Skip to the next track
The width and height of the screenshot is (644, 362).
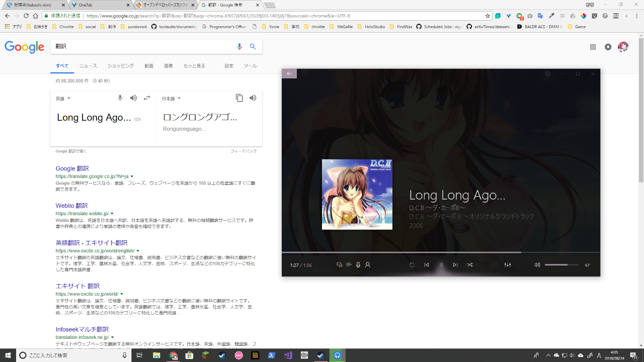point(455,265)
